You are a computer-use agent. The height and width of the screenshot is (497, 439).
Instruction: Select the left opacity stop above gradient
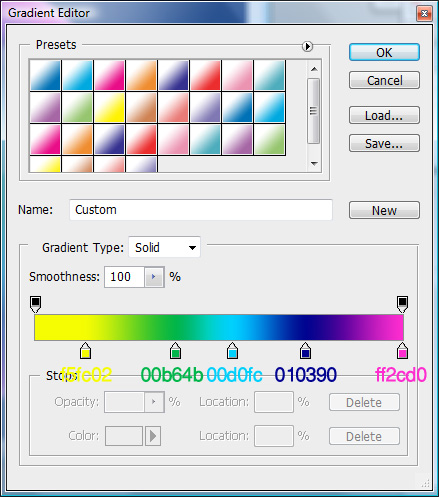pyautogui.click(x=35, y=304)
